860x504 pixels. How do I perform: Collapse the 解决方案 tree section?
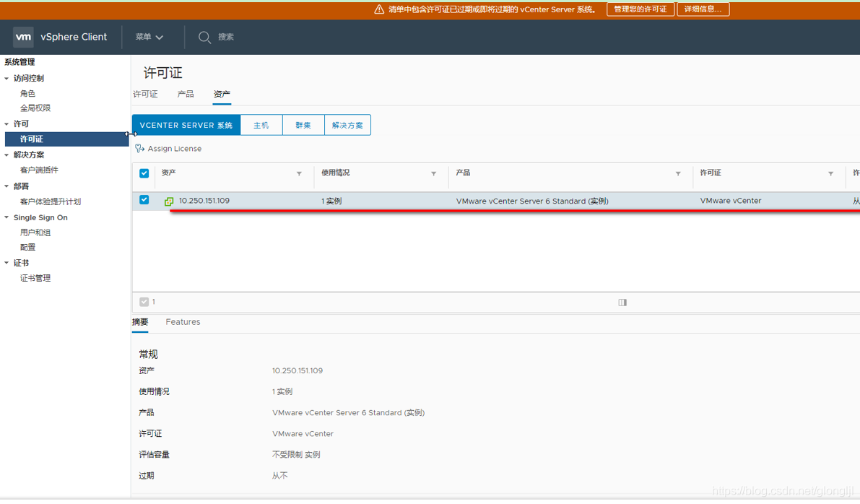point(6,155)
